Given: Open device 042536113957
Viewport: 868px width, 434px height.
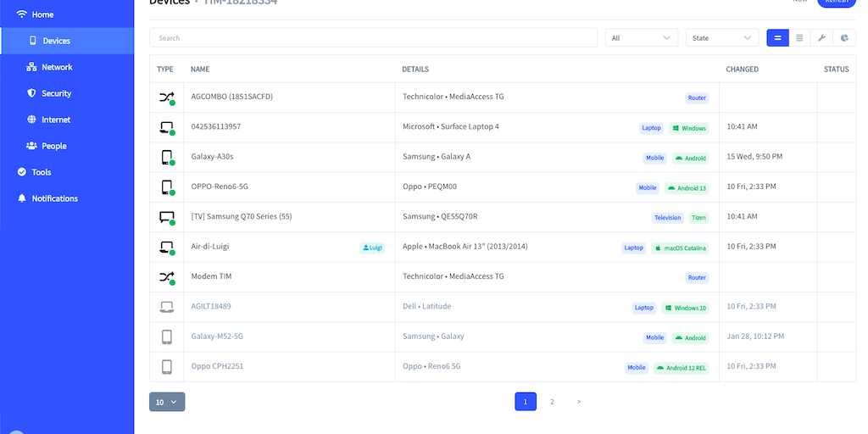Looking at the screenshot, I should pos(216,126).
